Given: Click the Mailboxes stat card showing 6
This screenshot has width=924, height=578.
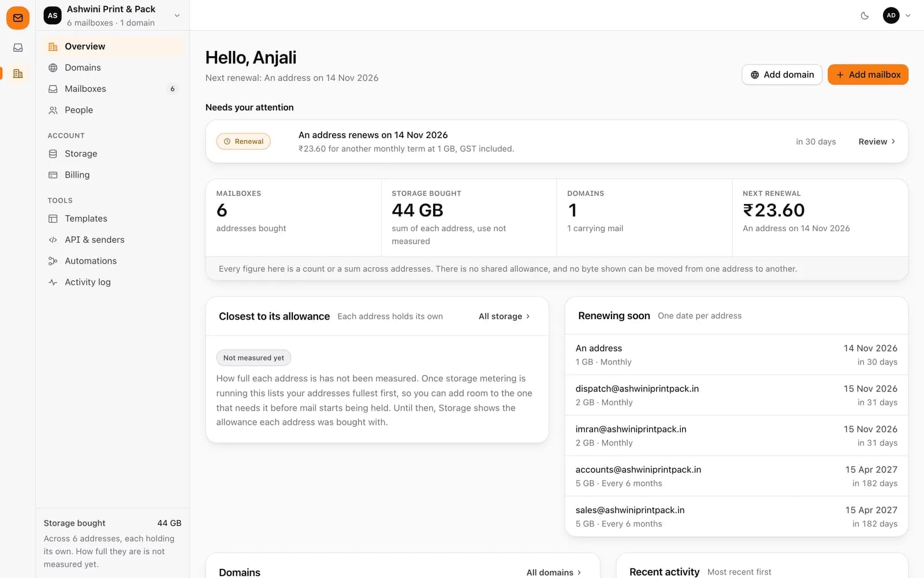Looking at the screenshot, I should click(x=293, y=218).
